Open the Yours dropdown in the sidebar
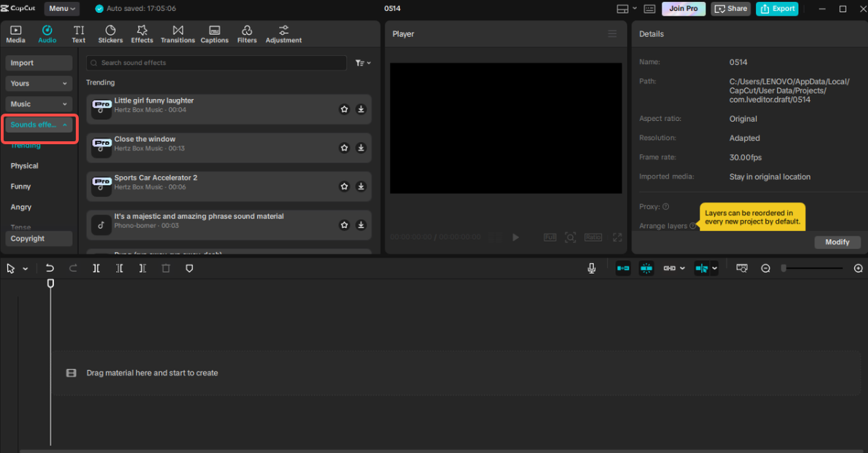The image size is (868, 453). 38,83
